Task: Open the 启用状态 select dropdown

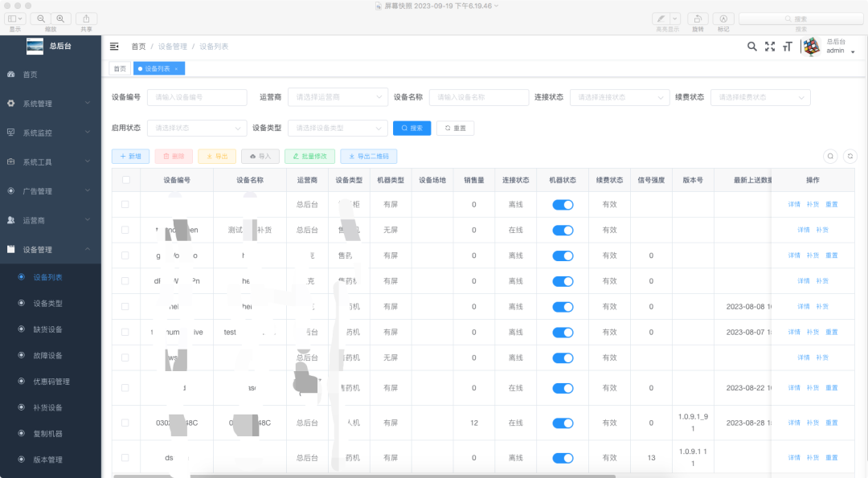Action: 197,128
